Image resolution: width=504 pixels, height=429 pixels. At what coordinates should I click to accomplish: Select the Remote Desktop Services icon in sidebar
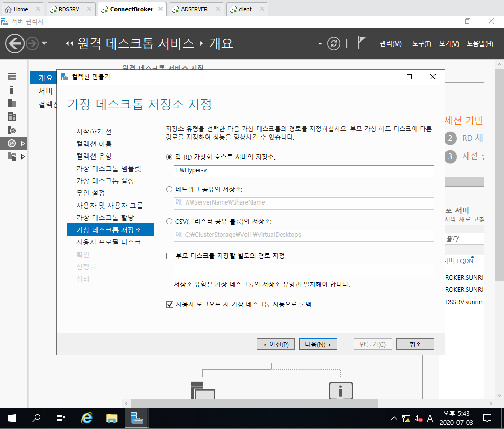tap(12, 143)
